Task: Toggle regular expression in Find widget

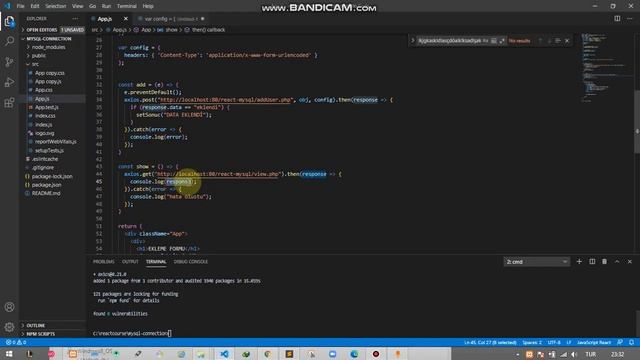Action: click(x=502, y=41)
